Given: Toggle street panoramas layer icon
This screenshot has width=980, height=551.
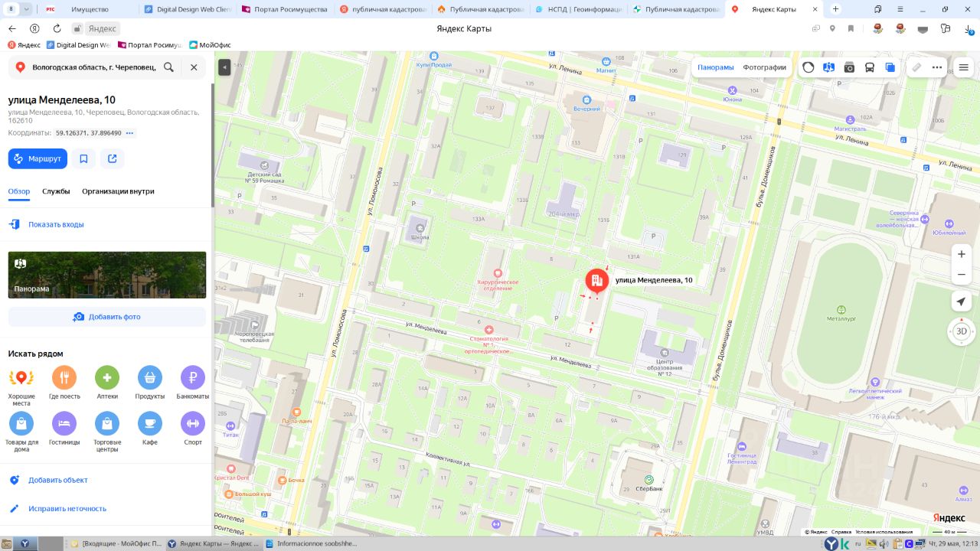Looking at the screenshot, I should point(828,67).
